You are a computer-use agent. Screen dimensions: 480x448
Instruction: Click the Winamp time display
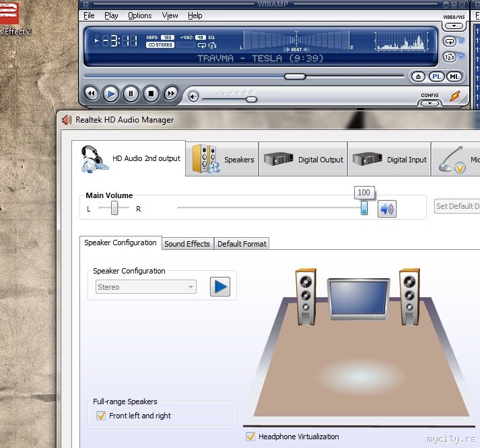click(x=120, y=40)
